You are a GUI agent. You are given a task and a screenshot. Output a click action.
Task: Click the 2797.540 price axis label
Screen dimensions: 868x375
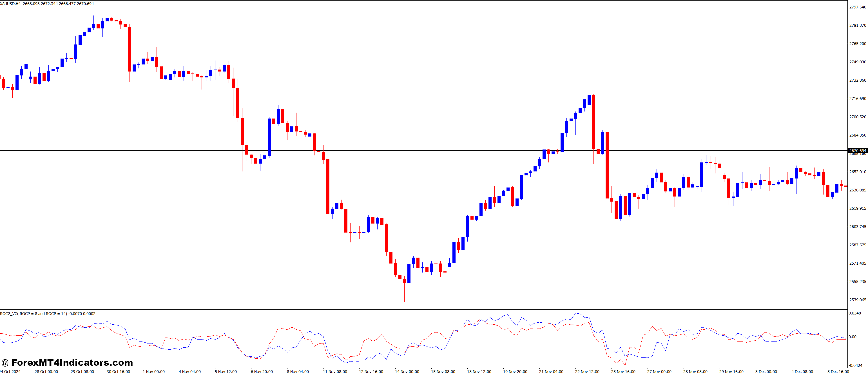(x=858, y=7)
